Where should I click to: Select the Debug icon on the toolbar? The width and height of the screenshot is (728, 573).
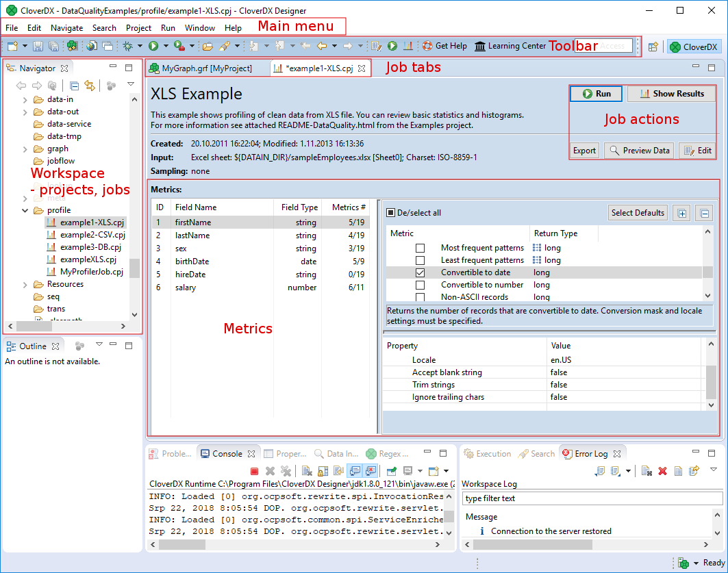pyautogui.click(x=128, y=46)
